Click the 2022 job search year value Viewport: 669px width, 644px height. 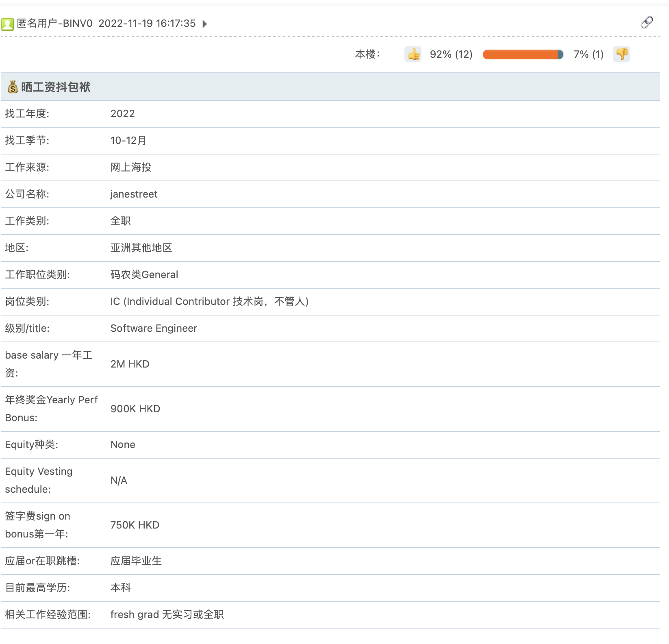point(122,113)
